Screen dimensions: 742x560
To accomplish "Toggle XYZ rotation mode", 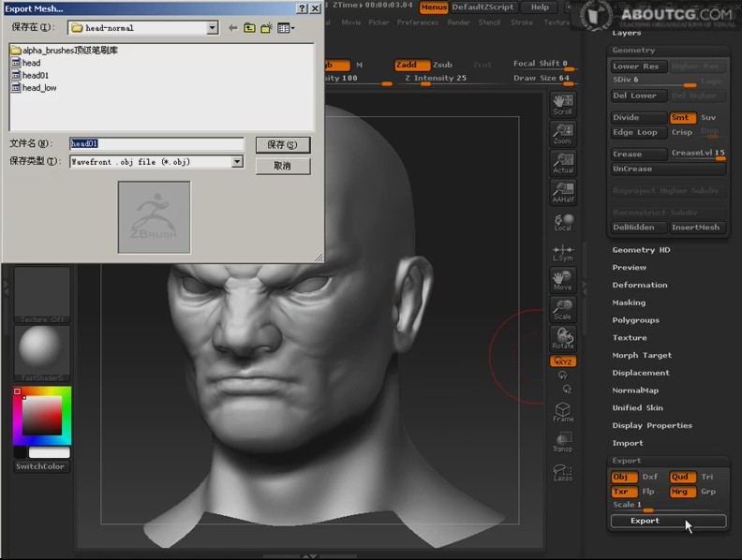I will pos(563,361).
